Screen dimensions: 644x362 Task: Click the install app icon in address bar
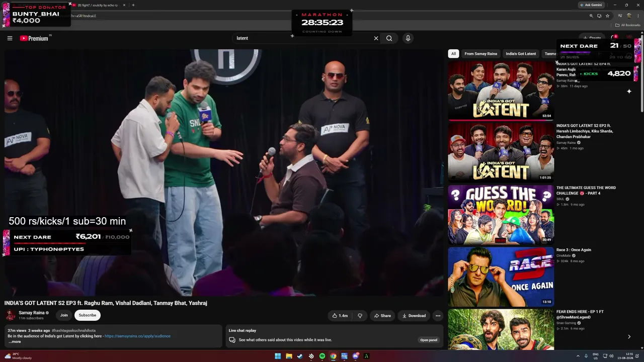click(x=599, y=16)
